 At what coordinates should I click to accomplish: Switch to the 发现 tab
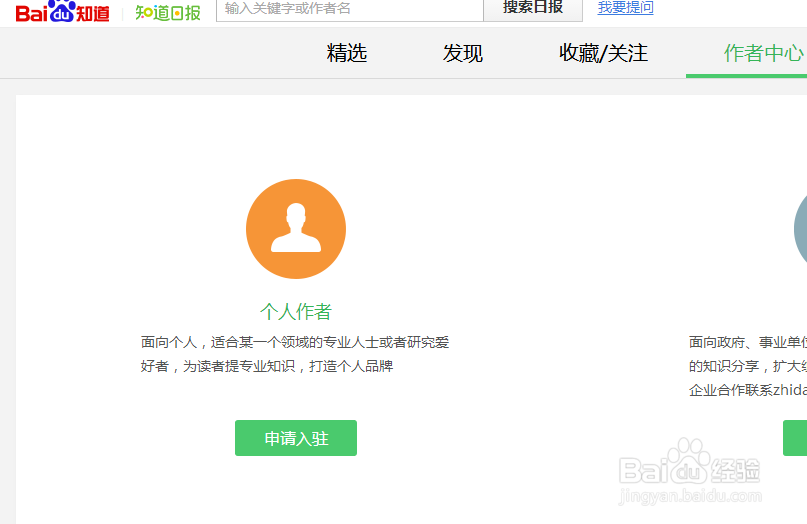point(463,53)
